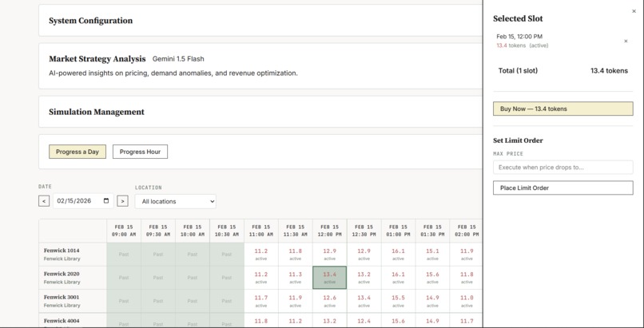
Task: Buy the slot now for 13.4 tokens
Action: coord(563,109)
